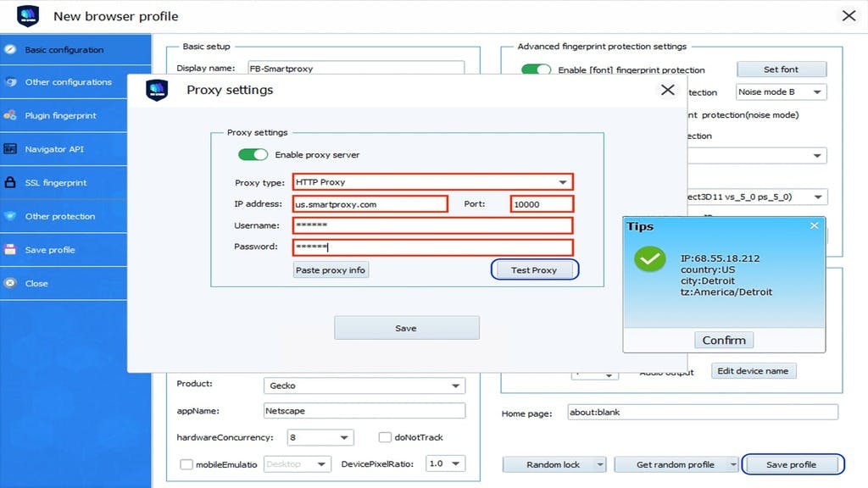This screenshot has width=868, height=488.
Task: Click the Save profile button at bottom right
Action: click(792, 465)
